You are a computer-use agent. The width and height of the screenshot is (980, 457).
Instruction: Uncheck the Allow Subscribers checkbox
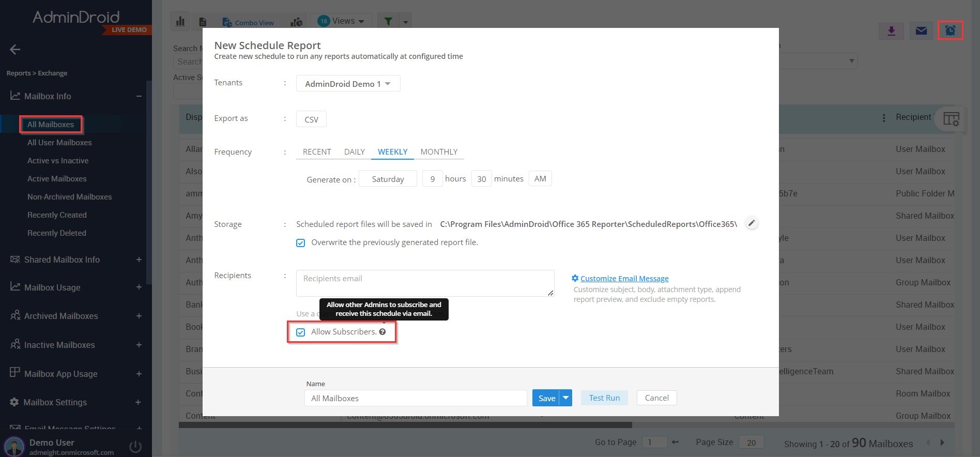click(301, 332)
